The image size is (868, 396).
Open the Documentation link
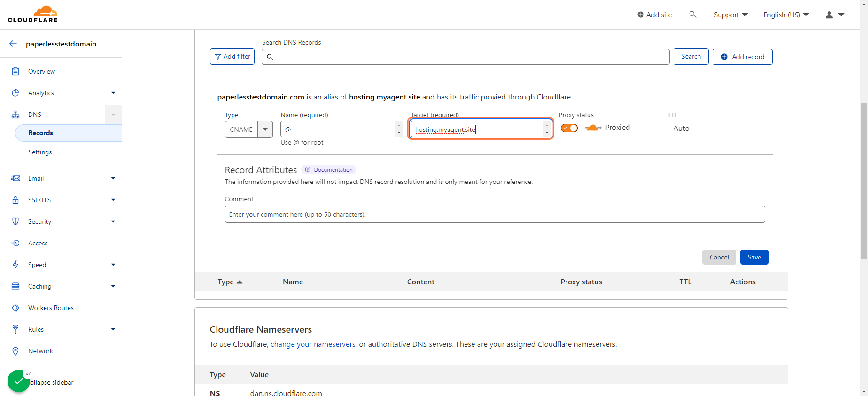pyautogui.click(x=329, y=170)
